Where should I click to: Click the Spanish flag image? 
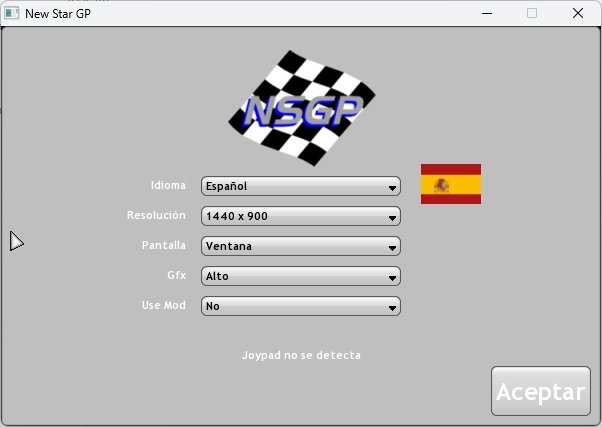pos(450,184)
